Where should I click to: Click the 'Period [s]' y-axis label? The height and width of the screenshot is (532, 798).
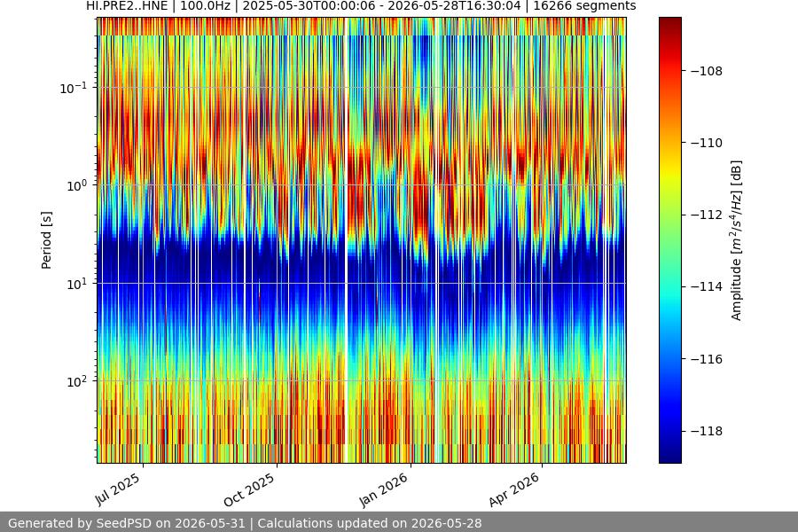[46, 240]
